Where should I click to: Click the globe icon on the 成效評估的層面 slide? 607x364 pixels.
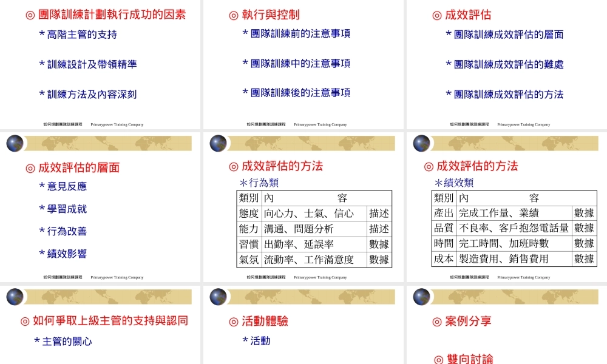point(15,143)
